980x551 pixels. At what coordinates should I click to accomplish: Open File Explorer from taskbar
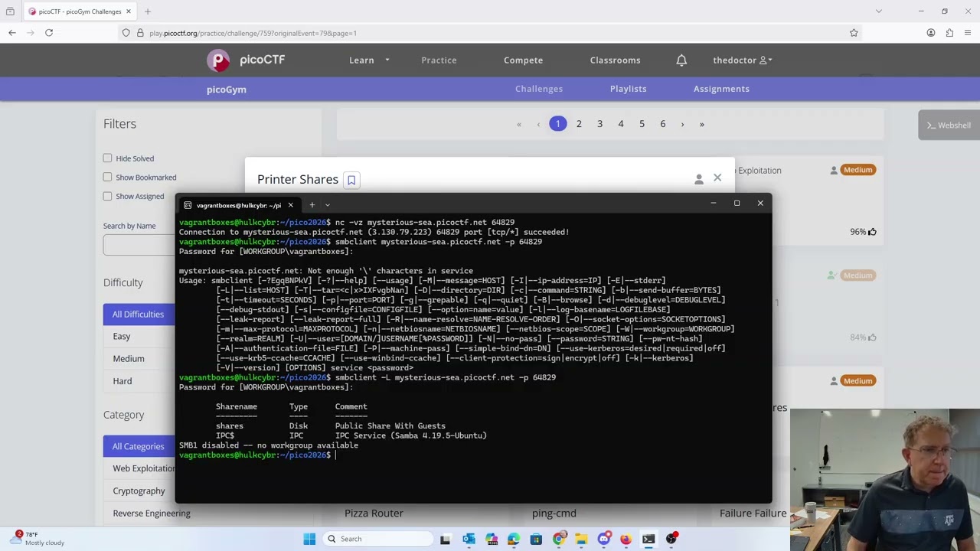pos(581,539)
